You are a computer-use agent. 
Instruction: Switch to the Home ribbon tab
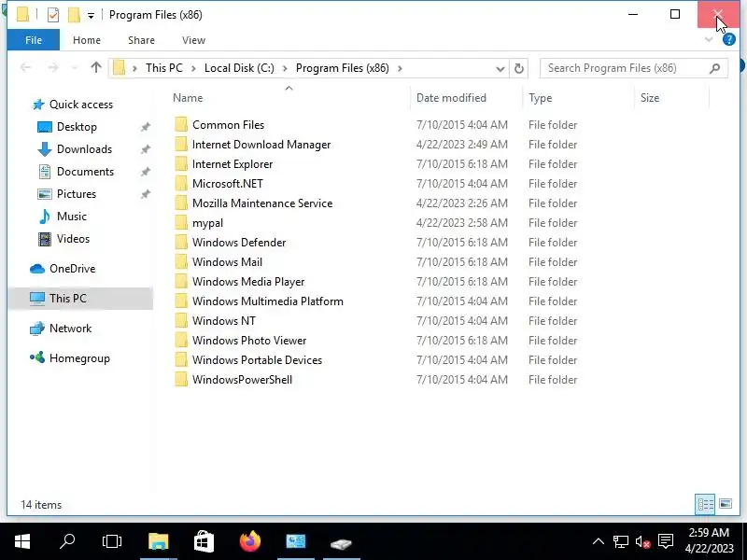point(87,40)
